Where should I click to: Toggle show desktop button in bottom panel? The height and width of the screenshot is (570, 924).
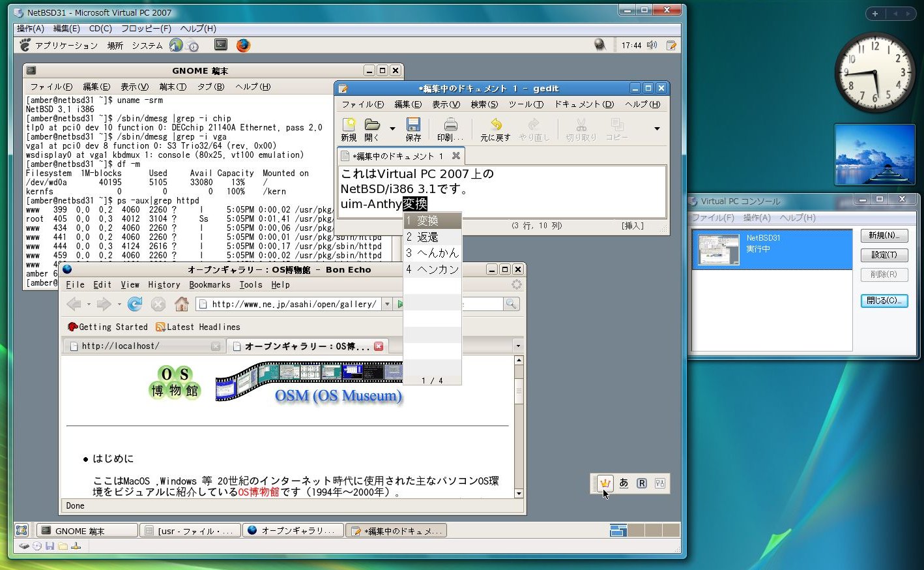pyautogui.click(x=22, y=531)
